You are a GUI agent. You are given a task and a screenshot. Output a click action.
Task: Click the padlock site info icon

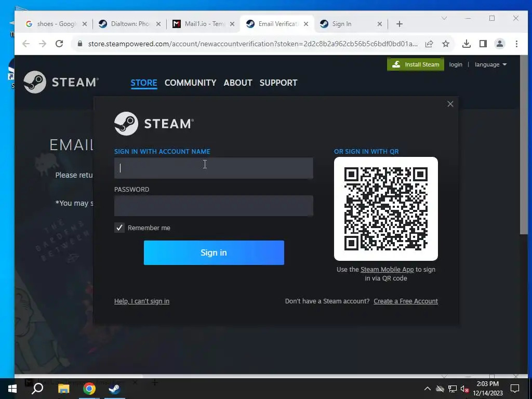pyautogui.click(x=80, y=44)
